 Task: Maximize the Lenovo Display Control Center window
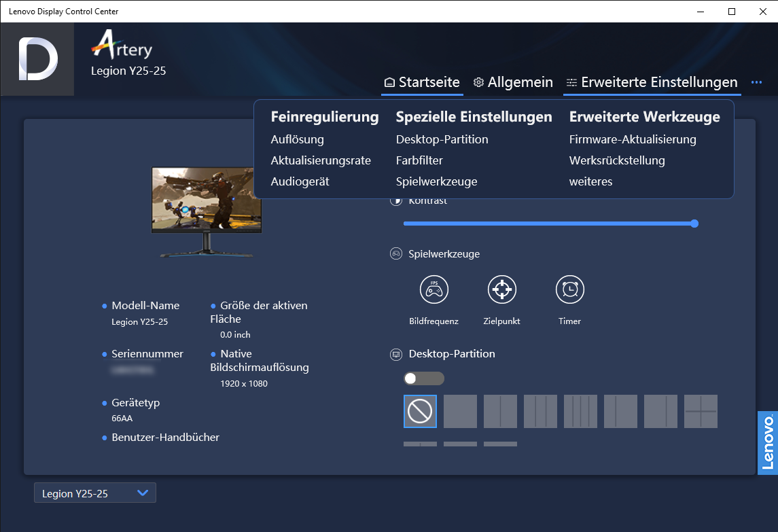731,12
